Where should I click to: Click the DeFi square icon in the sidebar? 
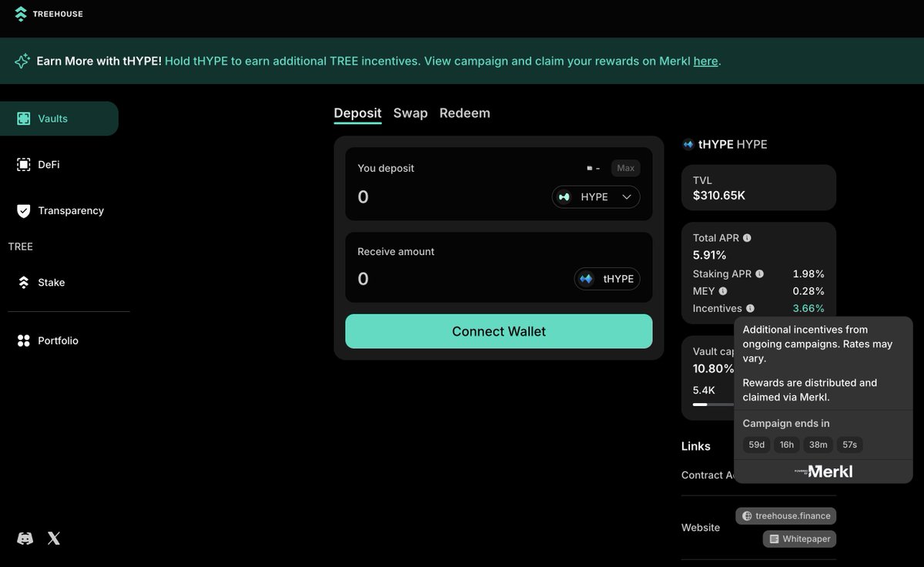tap(24, 165)
